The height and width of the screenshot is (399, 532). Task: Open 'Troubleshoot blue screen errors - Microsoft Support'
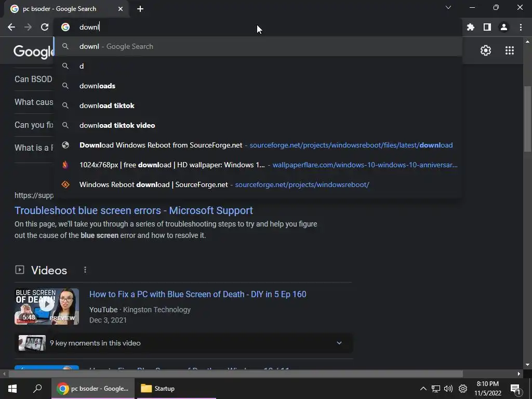coord(134,210)
